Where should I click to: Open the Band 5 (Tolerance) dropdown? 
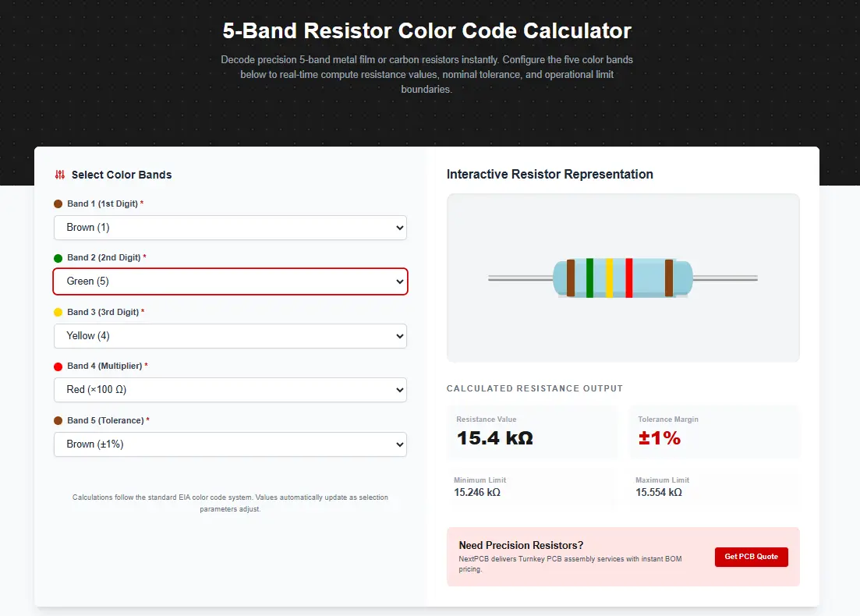[x=230, y=444]
